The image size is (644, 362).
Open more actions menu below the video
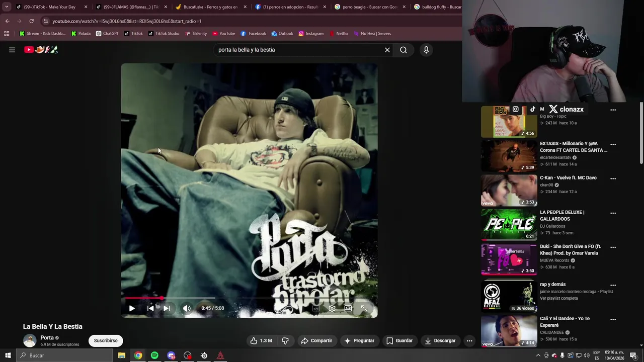click(x=469, y=340)
